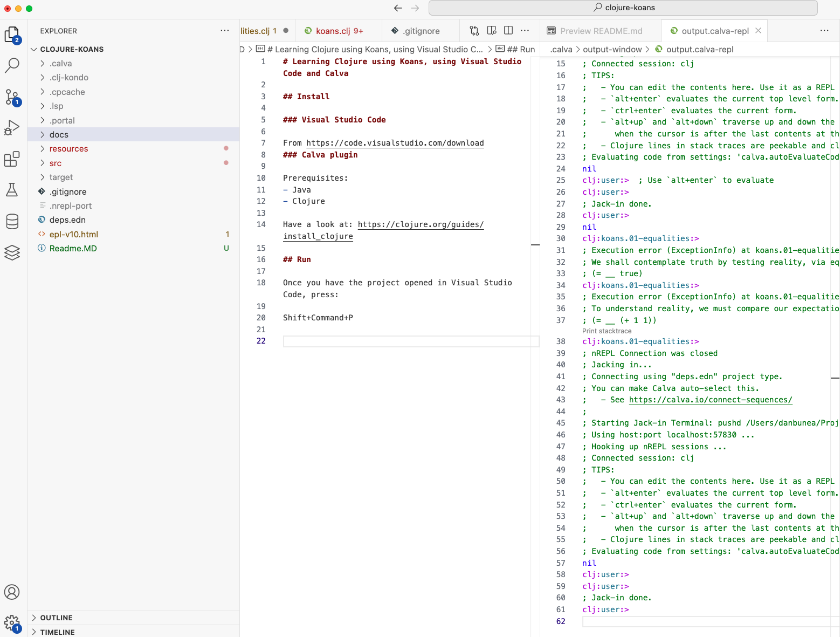The width and height of the screenshot is (840, 637).
Task: Go back with the navigation arrow
Action: [x=398, y=8]
